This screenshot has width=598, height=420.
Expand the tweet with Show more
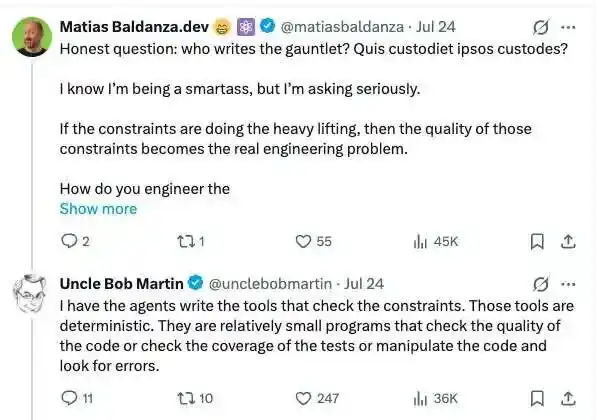(98, 209)
